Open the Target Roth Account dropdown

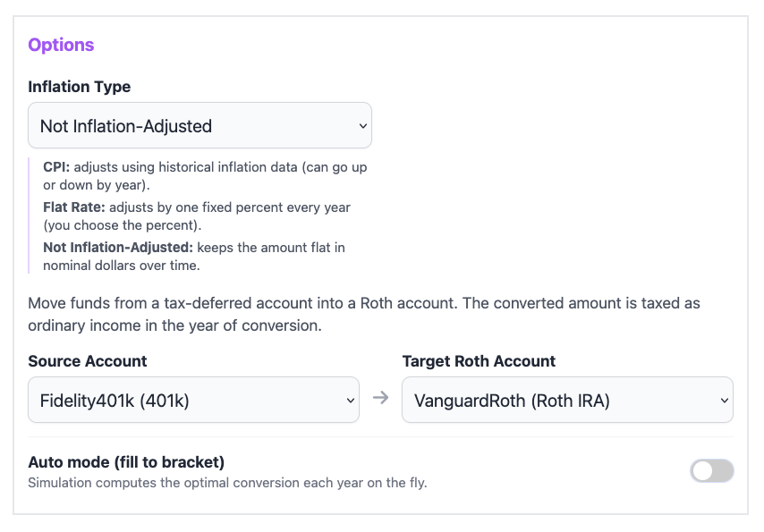567,401
